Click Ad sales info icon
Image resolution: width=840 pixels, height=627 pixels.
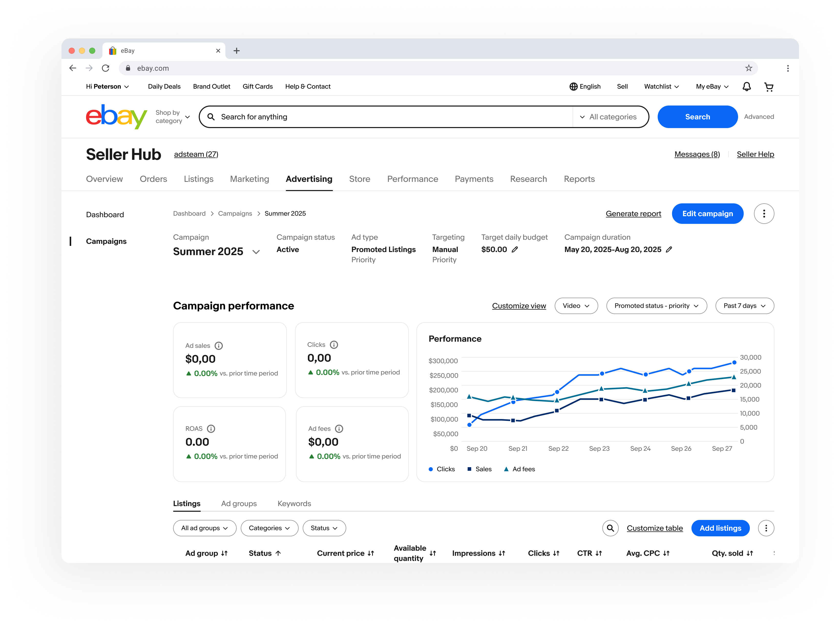(218, 346)
